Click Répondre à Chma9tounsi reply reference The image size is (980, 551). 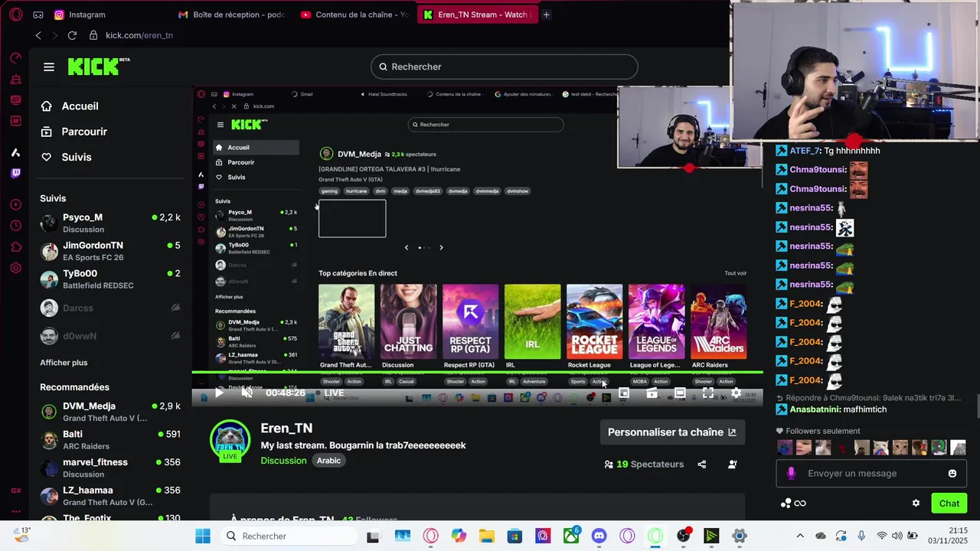(868, 398)
